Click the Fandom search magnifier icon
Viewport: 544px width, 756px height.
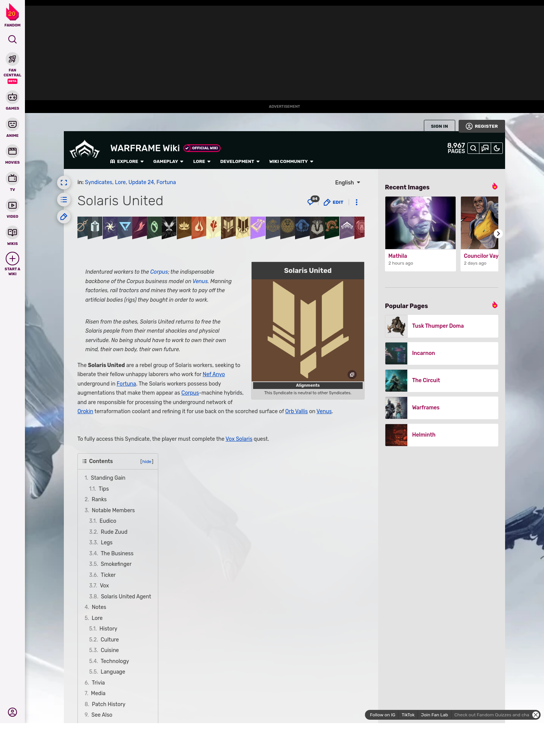point(12,40)
